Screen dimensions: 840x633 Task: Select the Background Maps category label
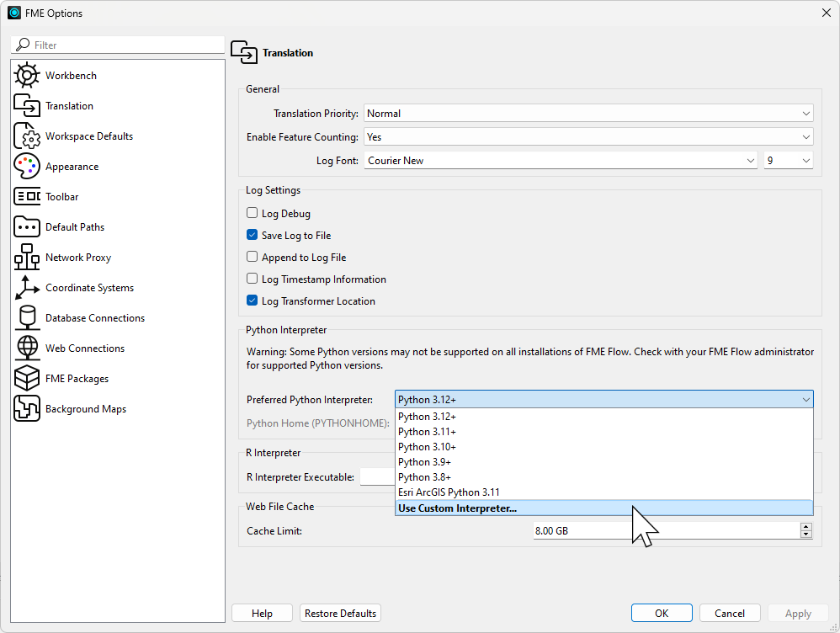click(x=86, y=409)
